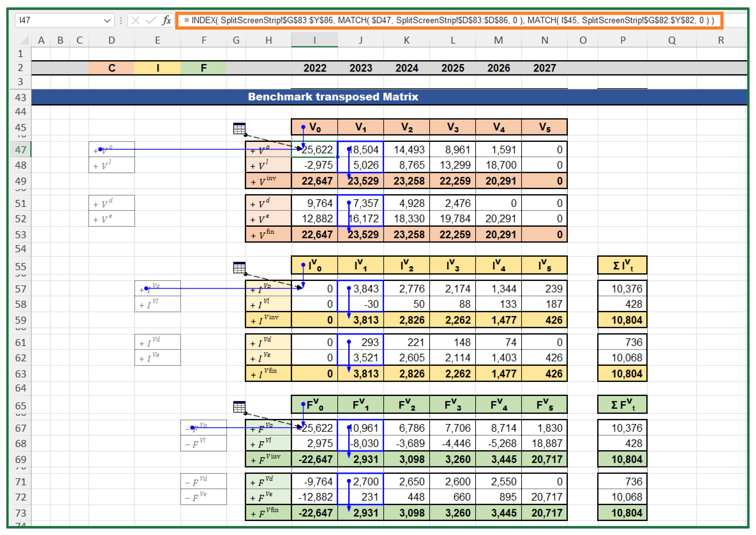Click the green F header cell
The image size is (756, 535).
point(203,68)
